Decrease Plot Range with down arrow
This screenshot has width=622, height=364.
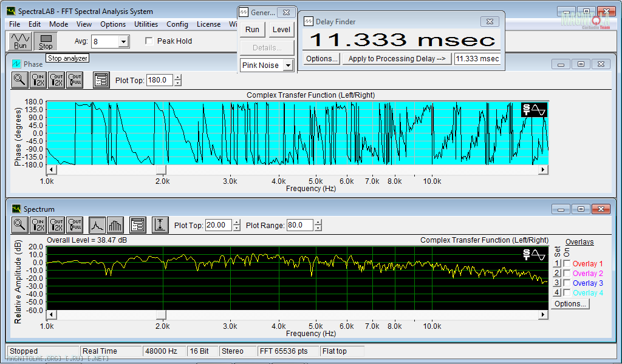click(x=318, y=227)
